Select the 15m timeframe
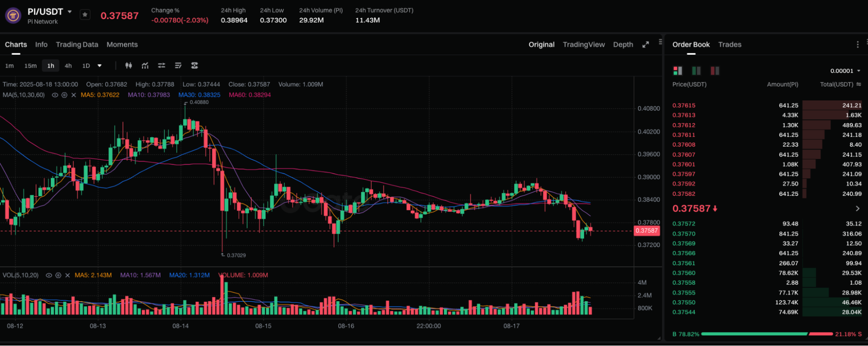The height and width of the screenshot is (346, 868). [x=30, y=66]
